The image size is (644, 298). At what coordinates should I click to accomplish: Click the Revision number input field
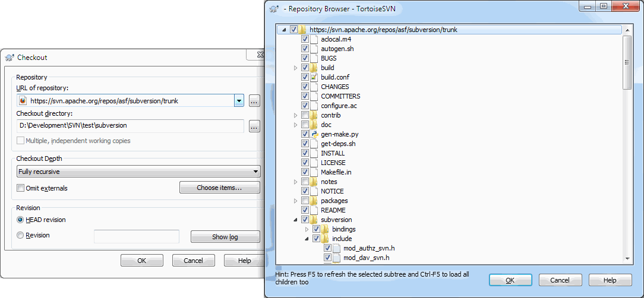137,236
